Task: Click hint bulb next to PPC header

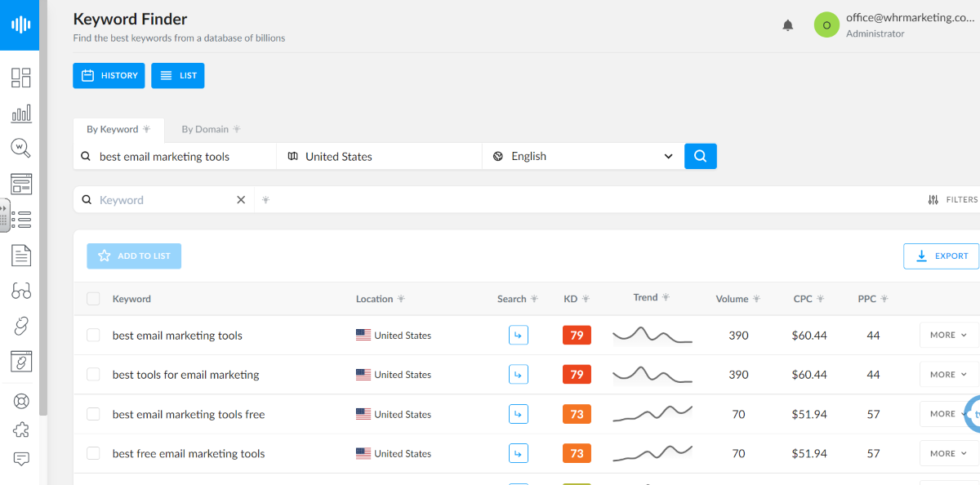Action: [884, 299]
